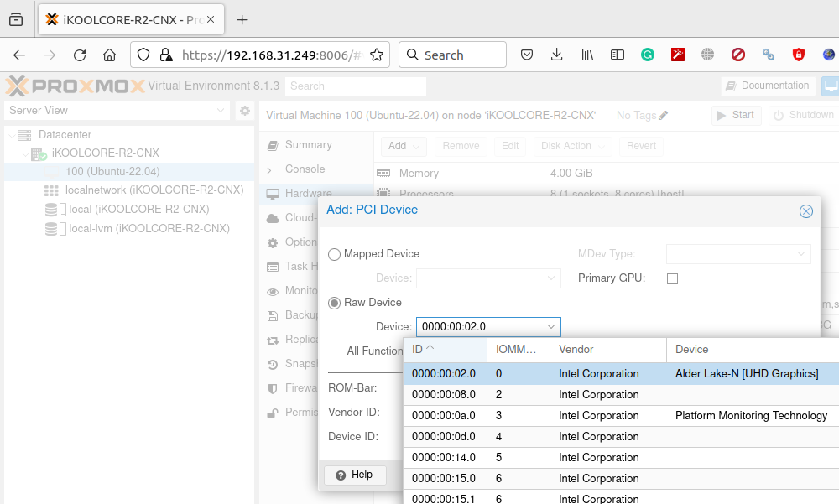Click the blue chain-link extension icon
Screen dimensions: 839x504
(x=769, y=55)
